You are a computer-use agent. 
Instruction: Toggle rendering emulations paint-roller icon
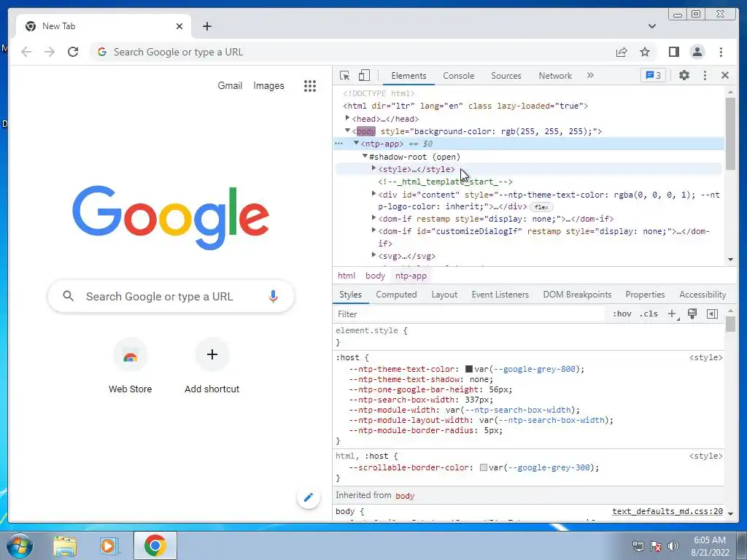[x=692, y=314]
